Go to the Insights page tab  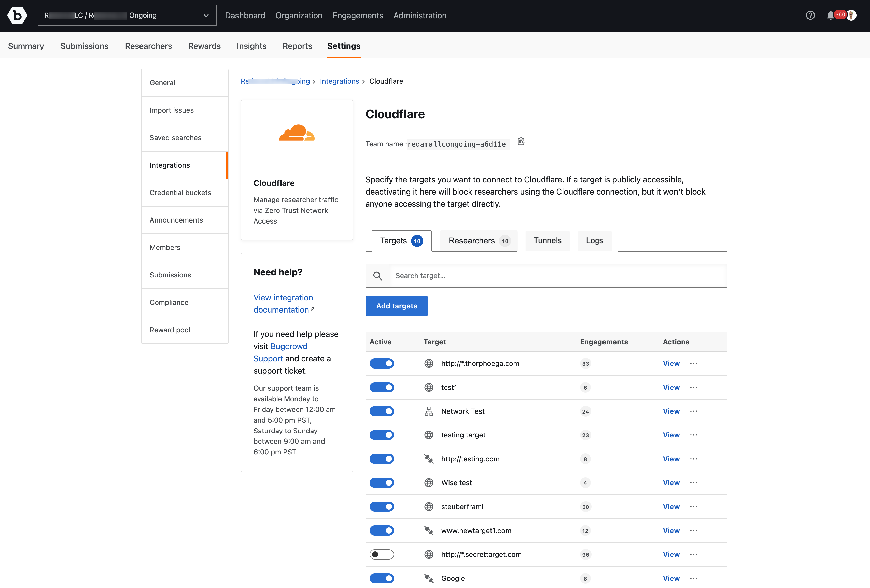coord(251,46)
